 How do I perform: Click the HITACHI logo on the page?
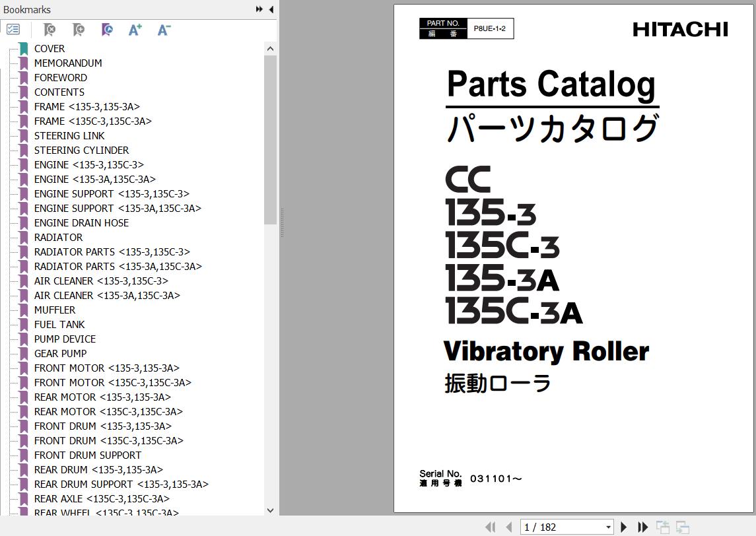click(x=680, y=30)
